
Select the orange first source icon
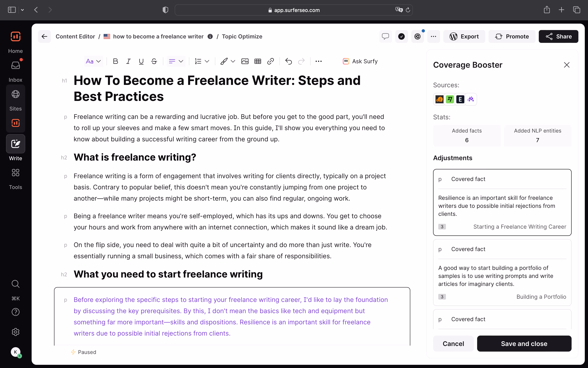point(439,99)
